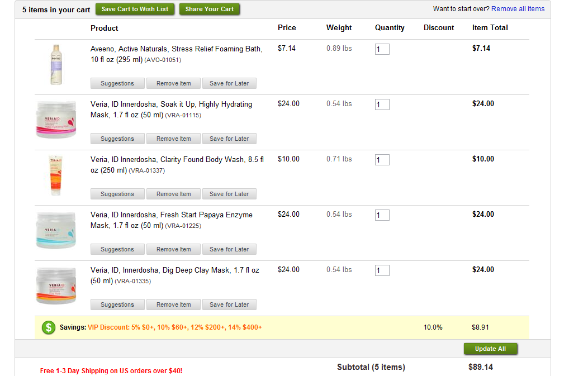This screenshot has height=376, width=588.
Task: Open the Aveeno Stress Relief Foaming Bath title
Action: (177, 54)
